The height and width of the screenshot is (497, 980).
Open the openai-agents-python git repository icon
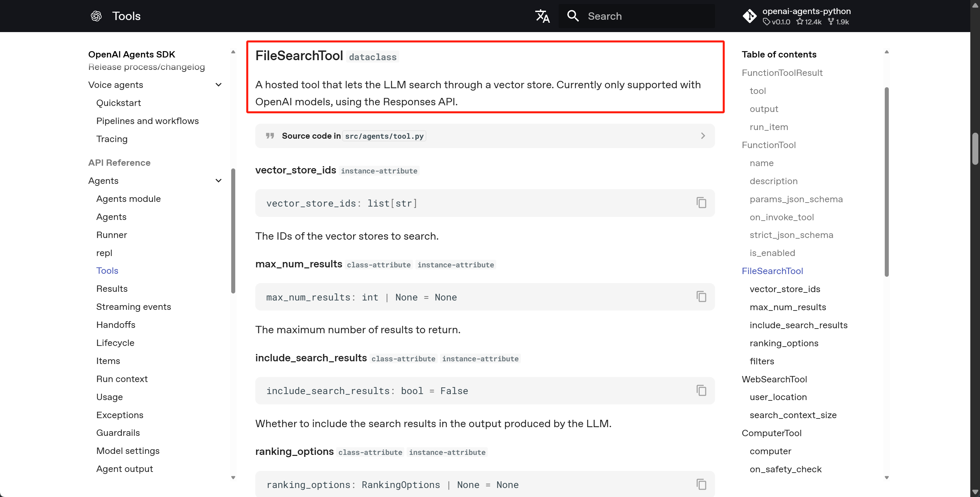[749, 16]
